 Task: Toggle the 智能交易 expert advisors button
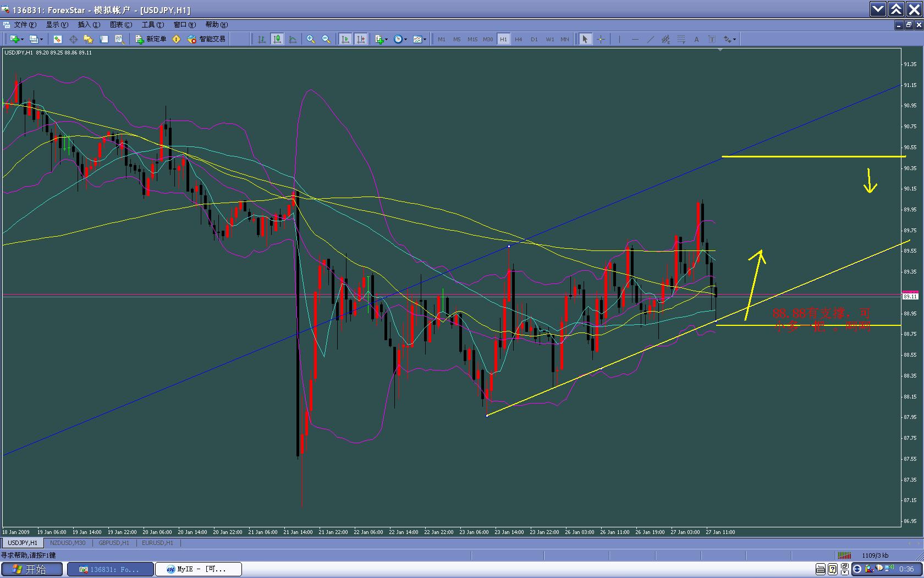click(x=207, y=39)
